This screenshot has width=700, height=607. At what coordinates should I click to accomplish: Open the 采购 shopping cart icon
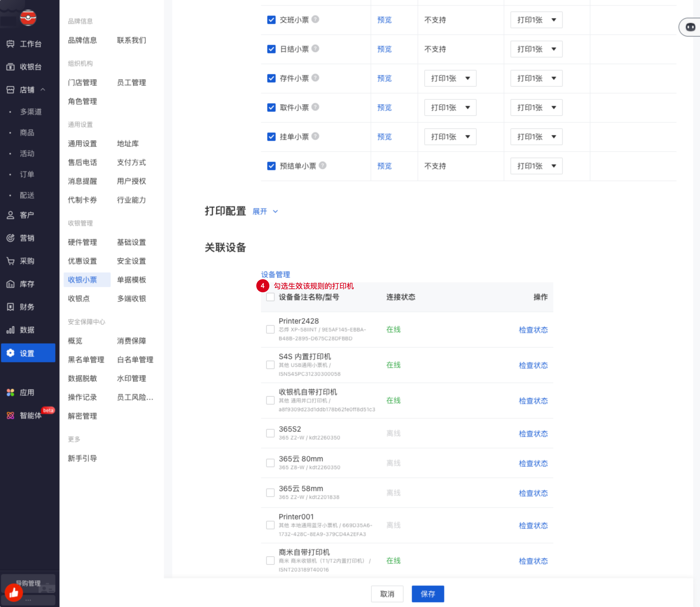[10, 261]
